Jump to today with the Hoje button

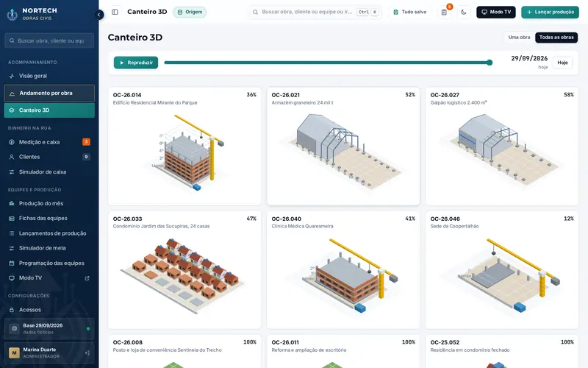pyautogui.click(x=562, y=63)
